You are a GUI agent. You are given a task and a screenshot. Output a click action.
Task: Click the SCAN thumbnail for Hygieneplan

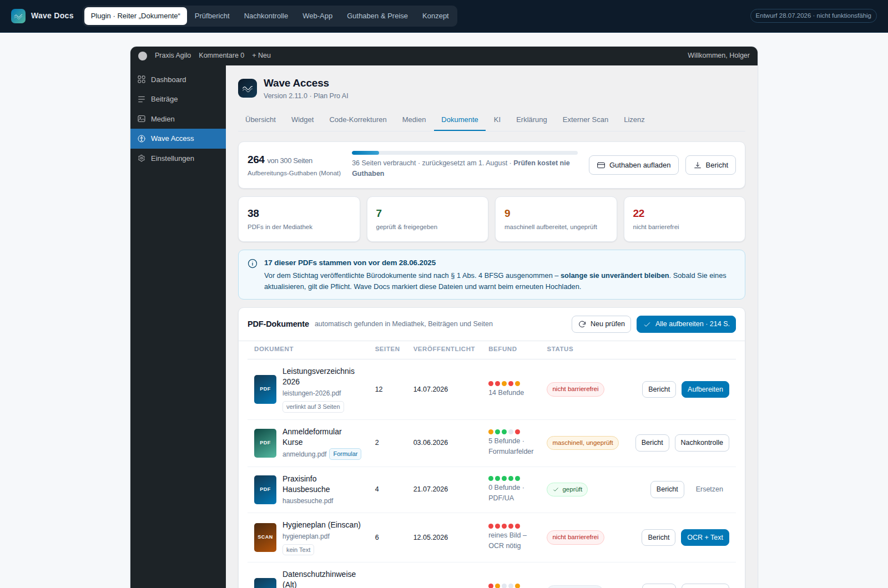(265, 538)
